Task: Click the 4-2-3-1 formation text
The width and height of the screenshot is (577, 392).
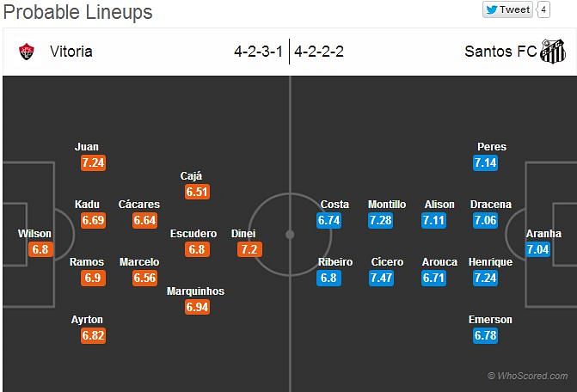Action: point(258,52)
